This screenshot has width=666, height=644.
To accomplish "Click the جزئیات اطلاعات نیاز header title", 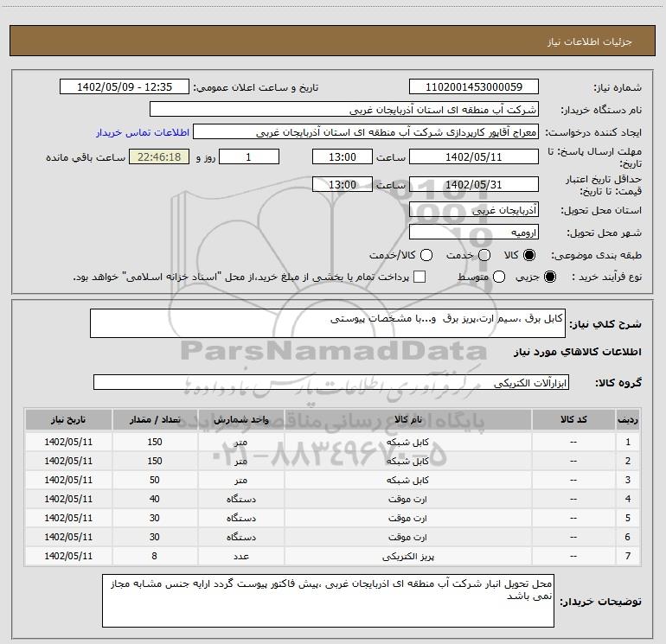I will 589,41.
